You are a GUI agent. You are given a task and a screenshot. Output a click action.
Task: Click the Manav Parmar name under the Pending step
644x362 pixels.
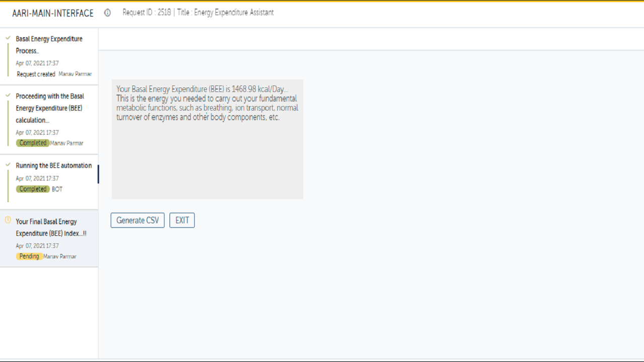point(60,256)
